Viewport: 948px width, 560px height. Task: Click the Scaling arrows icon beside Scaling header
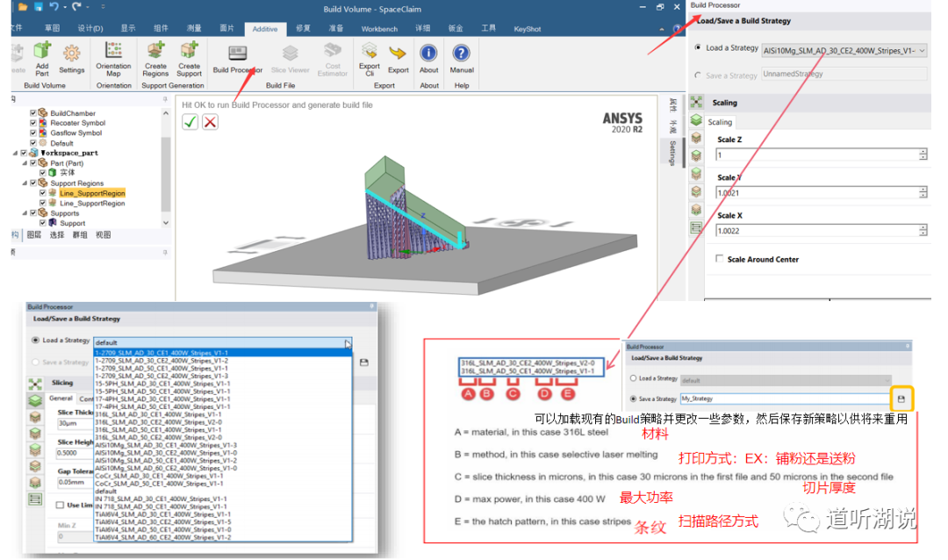pyautogui.click(x=696, y=102)
